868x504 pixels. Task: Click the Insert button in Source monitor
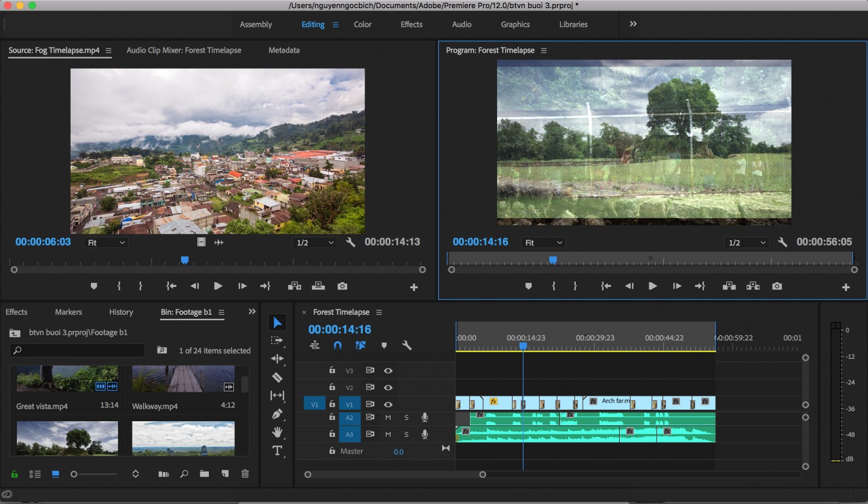click(x=295, y=286)
